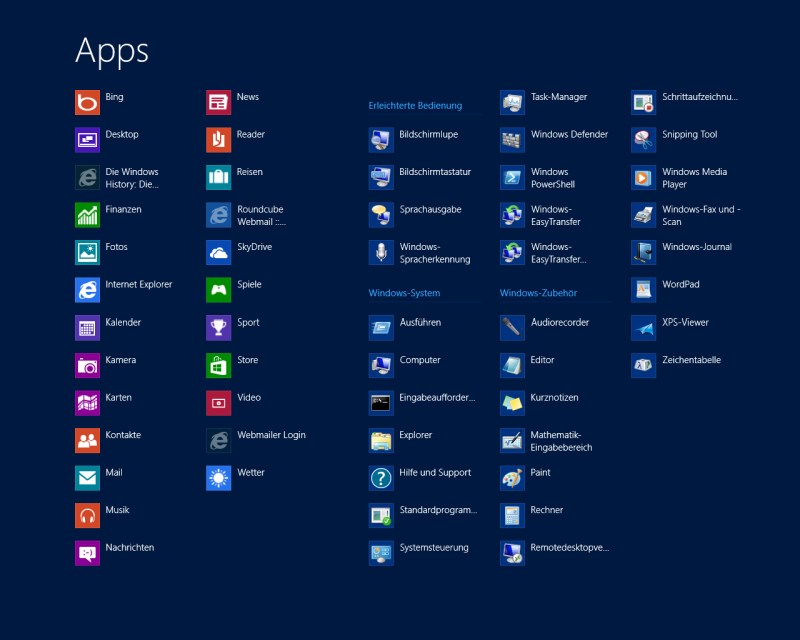Open the Kontakte people icon
This screenshot has height=640, width=800.
[87, 440]
